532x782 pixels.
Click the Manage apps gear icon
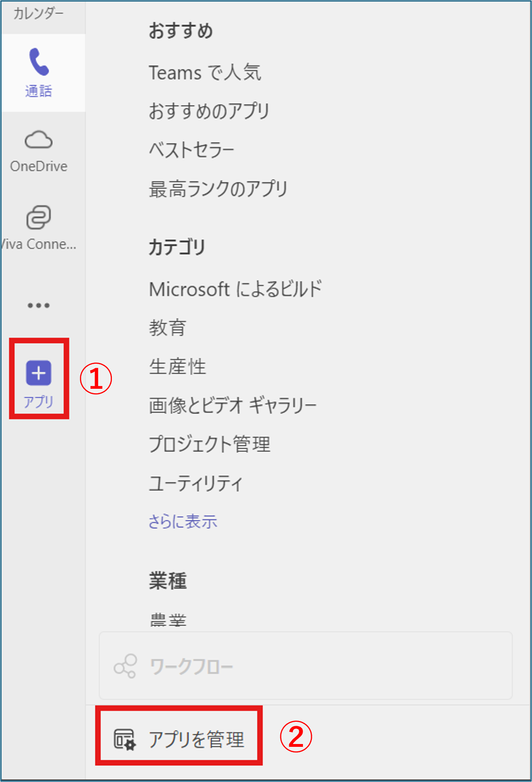(124, 740)
